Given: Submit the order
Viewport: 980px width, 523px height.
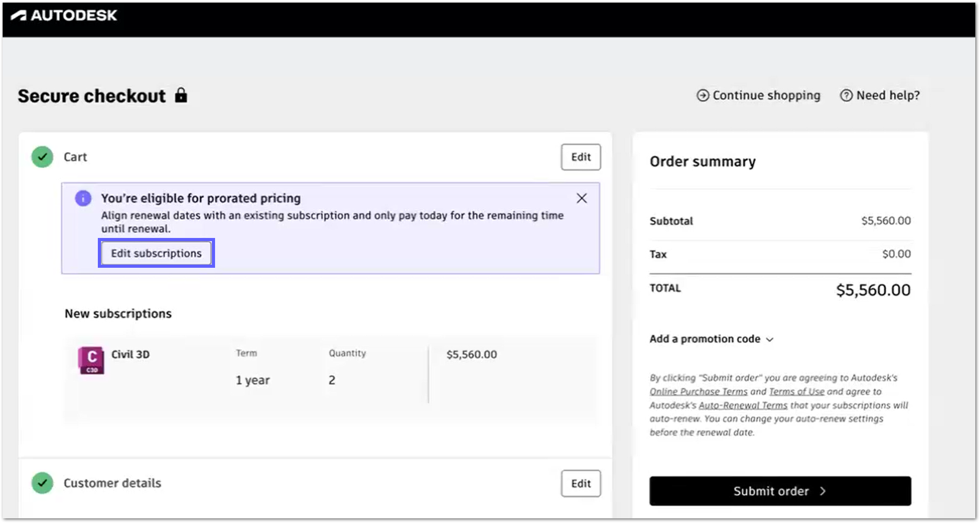Looking at the screenshot, I should pos(780,491).
